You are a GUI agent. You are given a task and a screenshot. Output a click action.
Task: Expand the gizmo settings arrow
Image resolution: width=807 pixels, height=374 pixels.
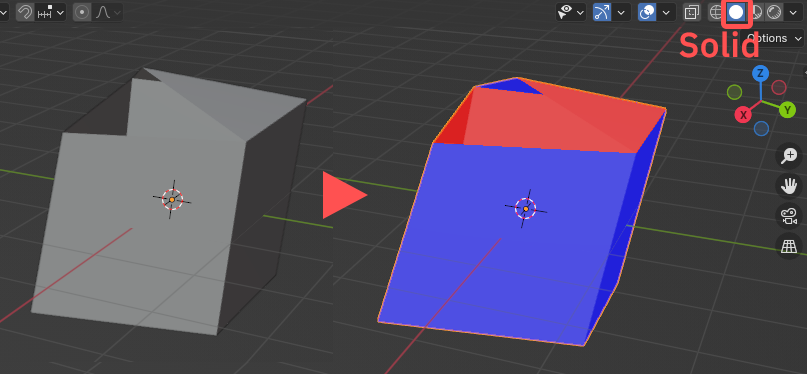pos(621,12)
